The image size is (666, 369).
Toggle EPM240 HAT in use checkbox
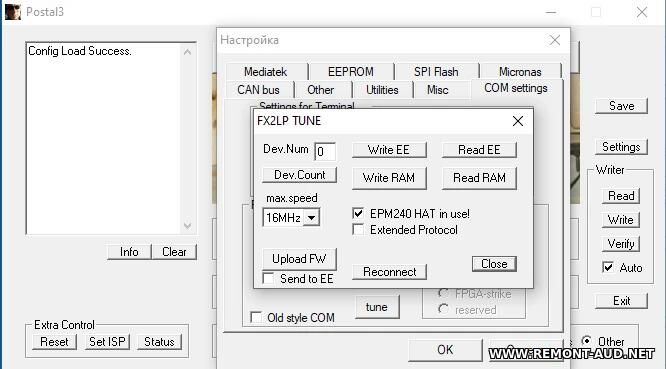pyautogui.click(x=358, y=213)
